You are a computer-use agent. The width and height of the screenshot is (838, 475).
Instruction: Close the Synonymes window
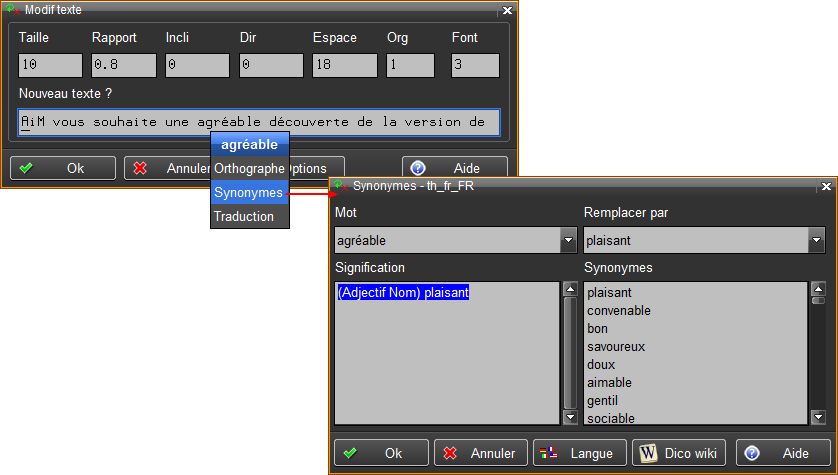point(825,186)
